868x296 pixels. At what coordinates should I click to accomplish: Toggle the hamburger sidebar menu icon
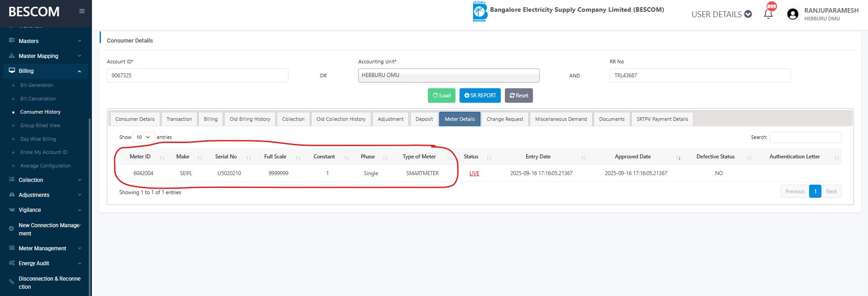point(82,11)
